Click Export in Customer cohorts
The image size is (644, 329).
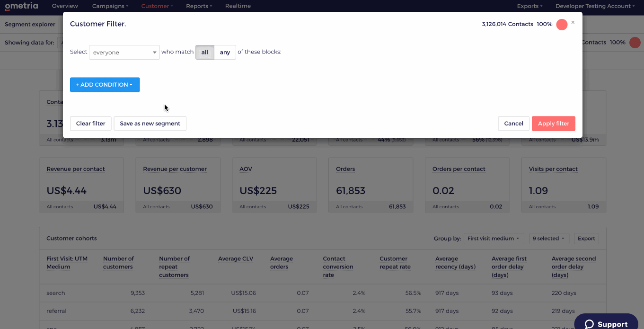pos(586,239)
